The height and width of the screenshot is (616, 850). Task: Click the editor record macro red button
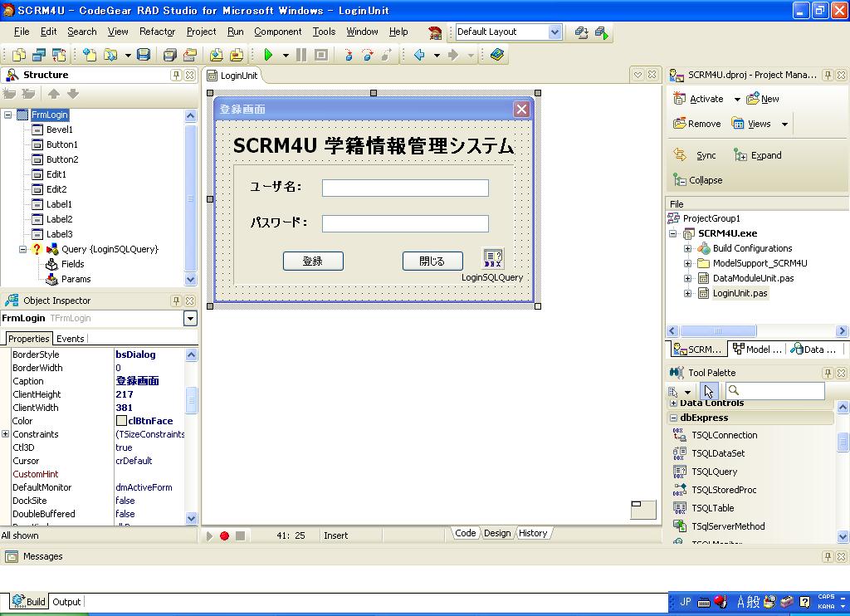pyautogui.click(x=224, y=535)
